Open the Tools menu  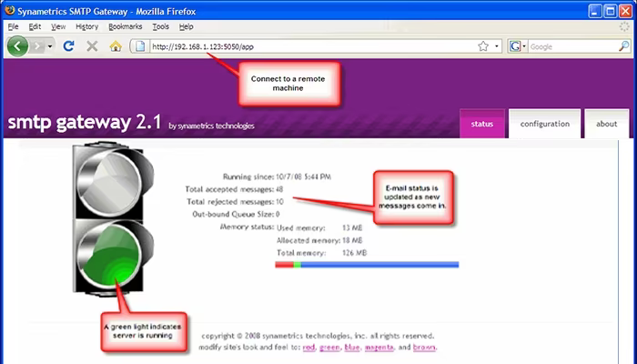pyautogui.click(x=160, y=26)
